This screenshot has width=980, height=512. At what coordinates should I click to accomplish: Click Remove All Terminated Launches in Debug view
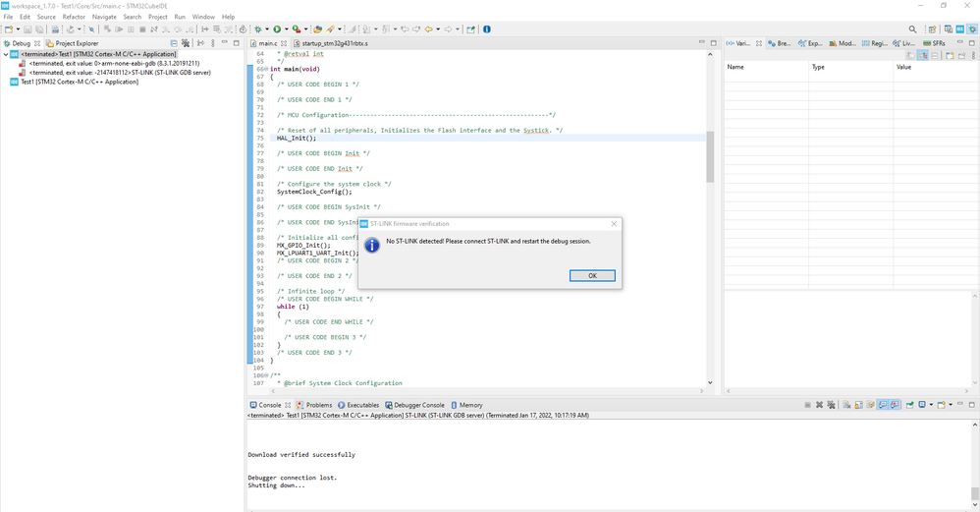tap(186, 43)
